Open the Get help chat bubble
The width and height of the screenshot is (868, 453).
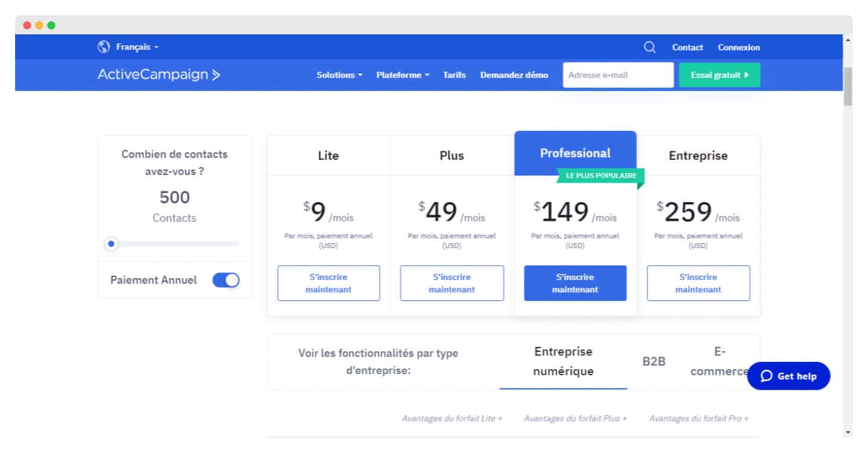point(788,376)
